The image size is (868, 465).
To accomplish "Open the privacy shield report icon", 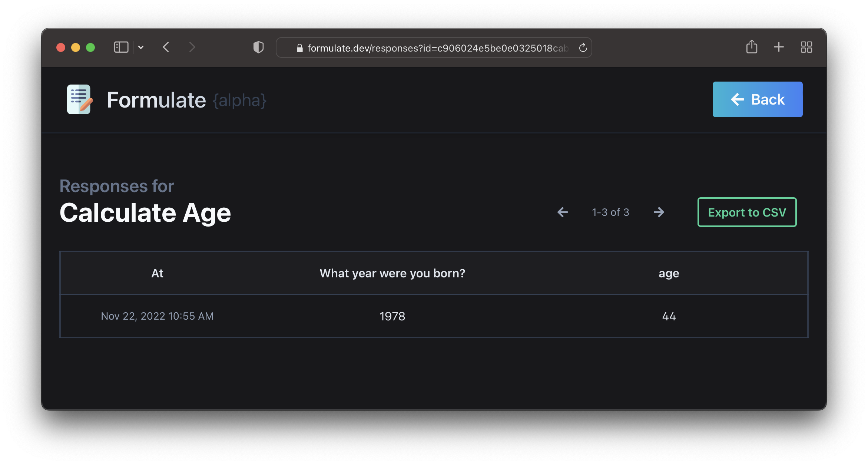I will (x=258, y=47).
